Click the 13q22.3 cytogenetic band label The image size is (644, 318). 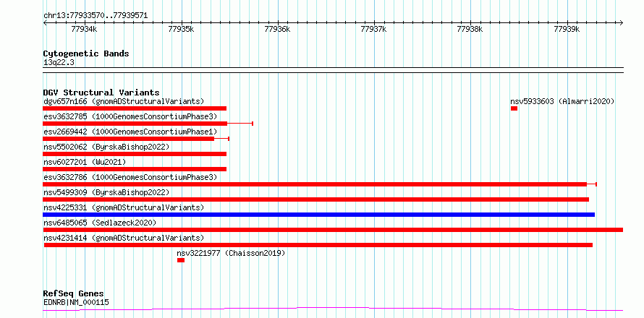click(59, 62)
